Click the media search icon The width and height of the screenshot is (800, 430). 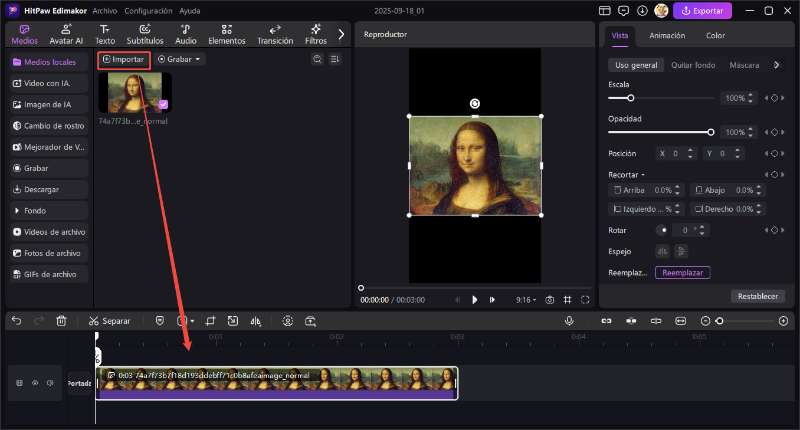(317, 59)
